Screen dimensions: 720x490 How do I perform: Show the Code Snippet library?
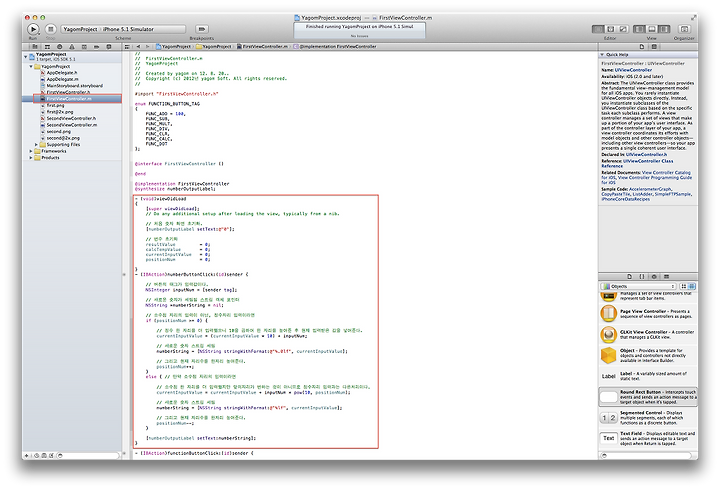click(641, 276)
